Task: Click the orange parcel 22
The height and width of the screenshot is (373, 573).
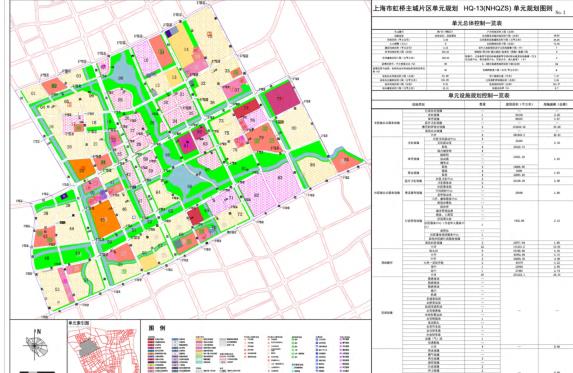Action: [83, 170]
